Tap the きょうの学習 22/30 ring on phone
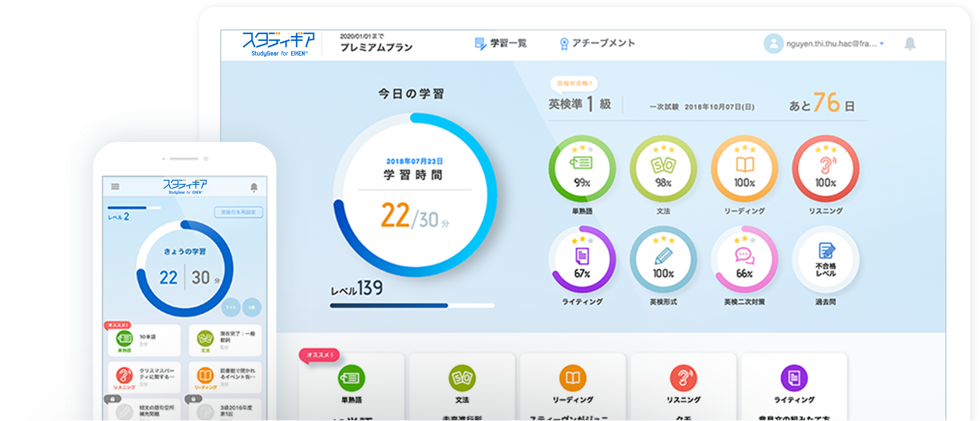This screenshot has width=980, height=421. [185, 269]
